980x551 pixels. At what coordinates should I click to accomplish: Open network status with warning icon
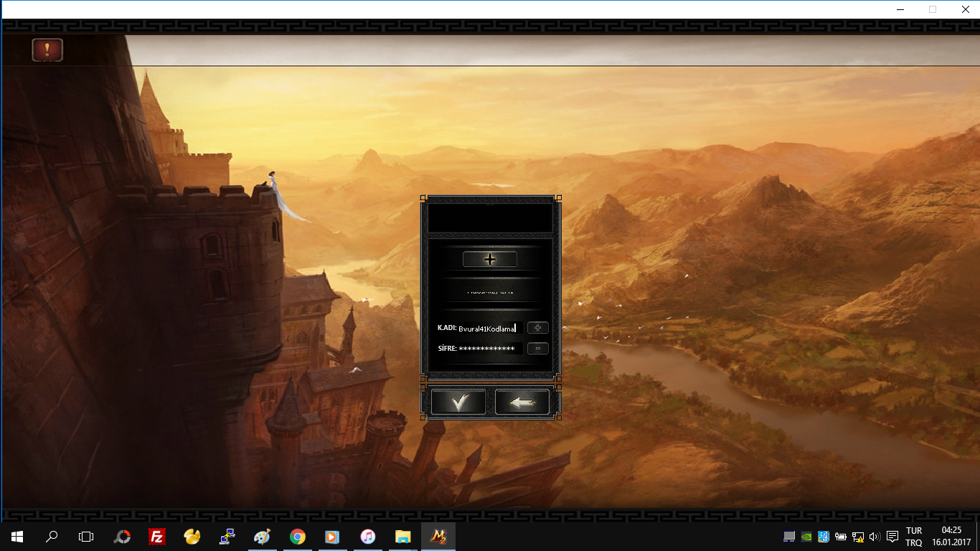pos(858,537)
